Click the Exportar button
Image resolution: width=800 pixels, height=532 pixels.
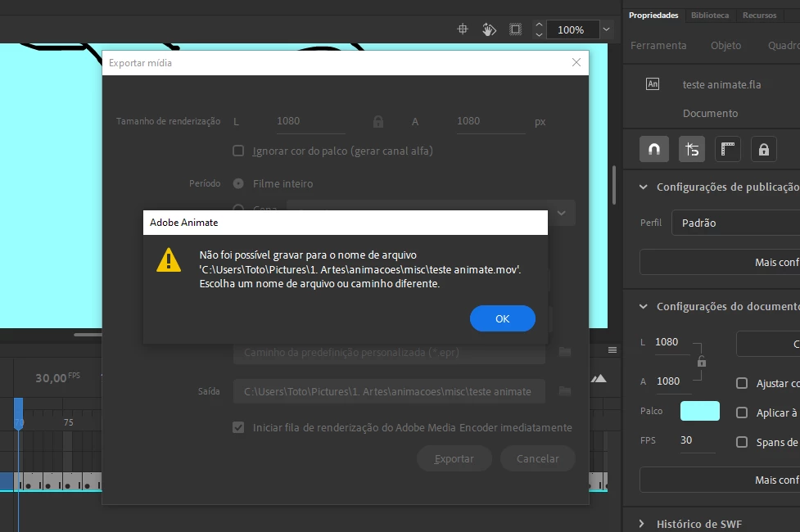coord(454,458)
